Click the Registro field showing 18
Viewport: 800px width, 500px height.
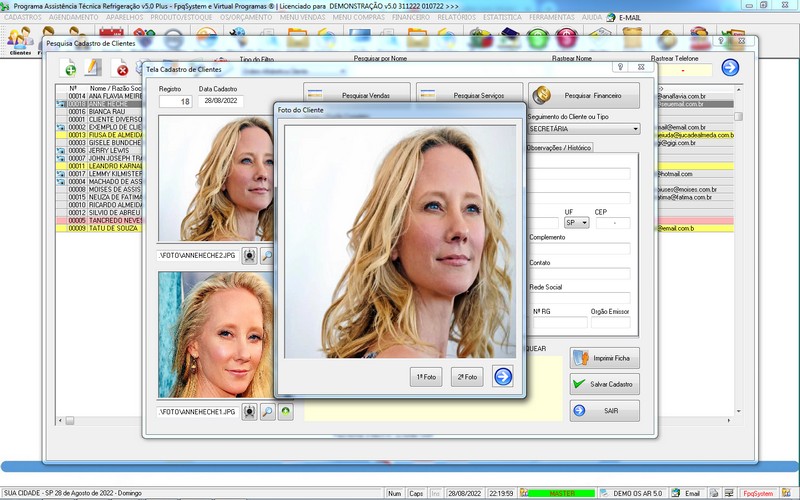(176, 102)
